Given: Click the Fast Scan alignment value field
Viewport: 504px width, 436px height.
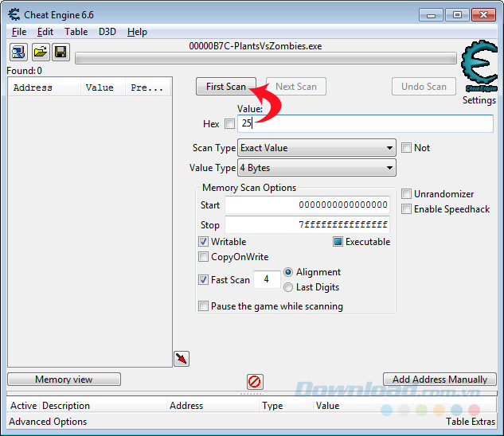Looking at the screenshot, I should coord(267,279).
